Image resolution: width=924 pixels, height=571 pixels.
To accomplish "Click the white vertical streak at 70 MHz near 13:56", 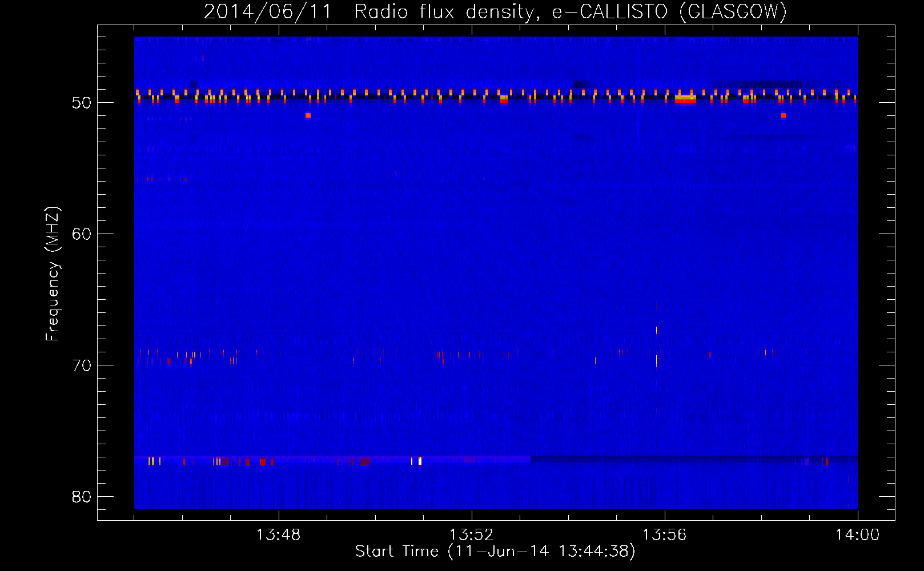I will 656,360.
